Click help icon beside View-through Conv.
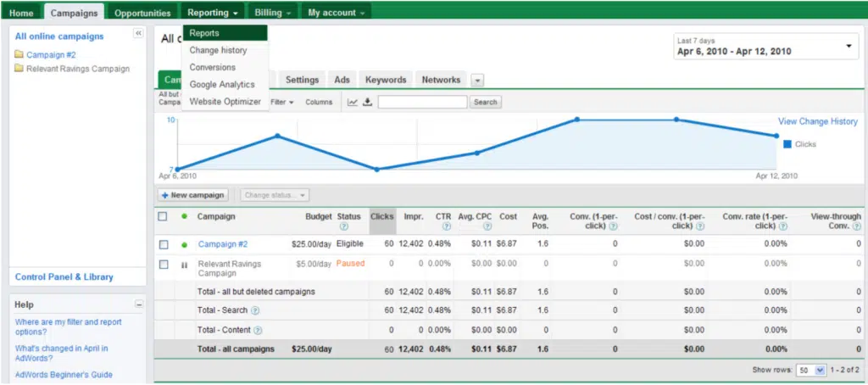 coord(857,226)
